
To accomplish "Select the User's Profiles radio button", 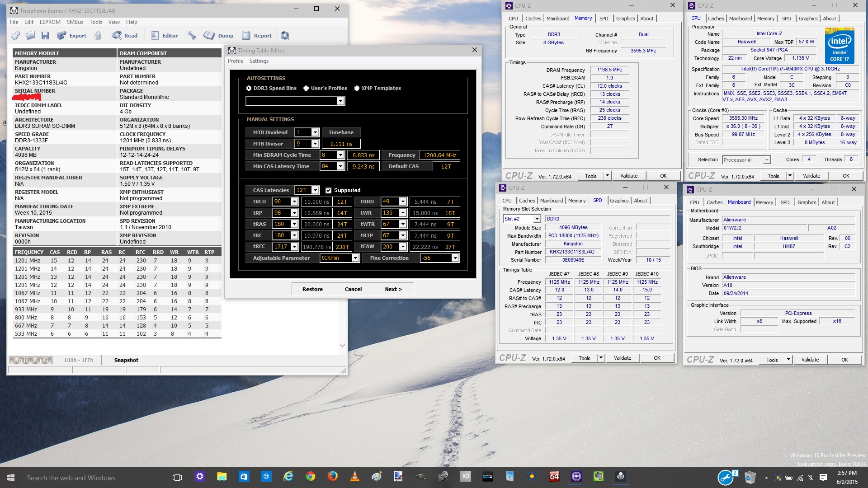I will coord(306,88).
